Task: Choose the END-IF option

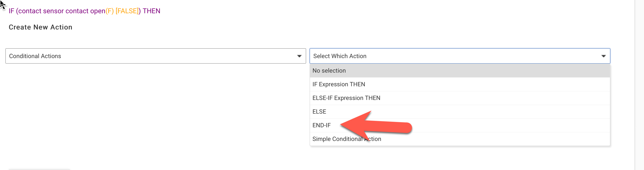Action: pyautogui.click(x=460, y=125)
